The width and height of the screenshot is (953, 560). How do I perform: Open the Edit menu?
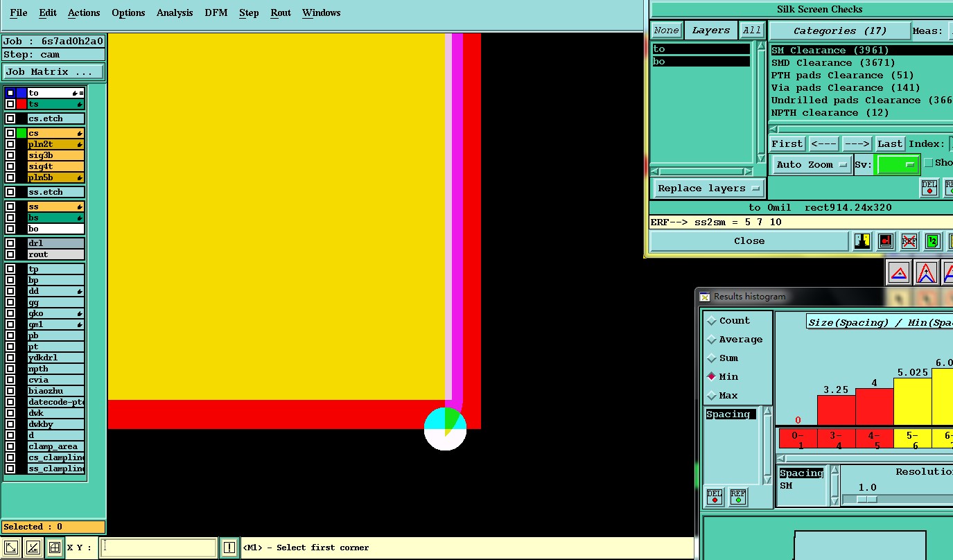pos(48,12)
